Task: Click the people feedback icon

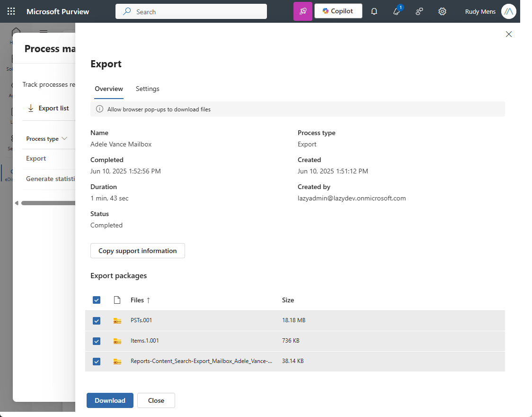Action: tap(419, 11)
